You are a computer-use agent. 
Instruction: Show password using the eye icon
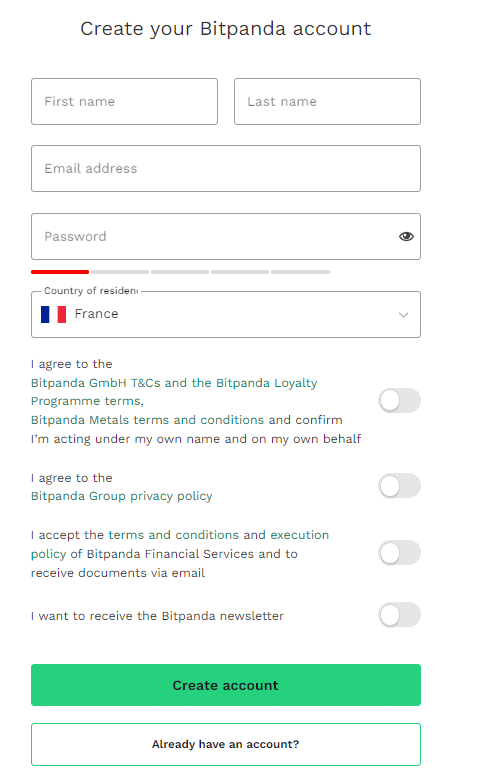click(406, 236)
